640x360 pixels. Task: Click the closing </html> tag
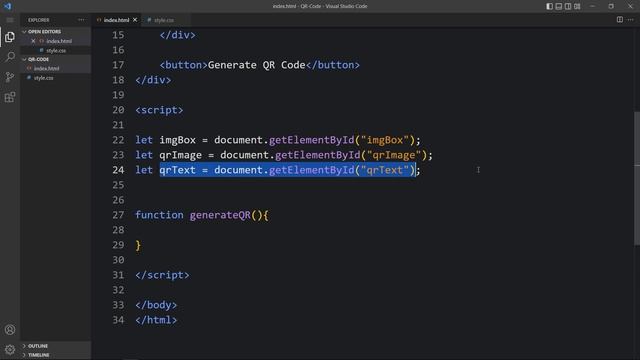pos(156,320)
